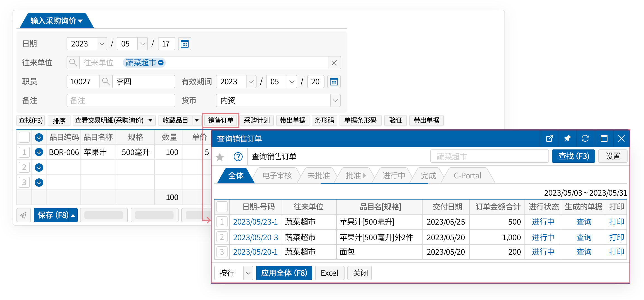
Task: Click the 职员 search magnifier icon
Action: pyautogui.click(x=106, y=82)
